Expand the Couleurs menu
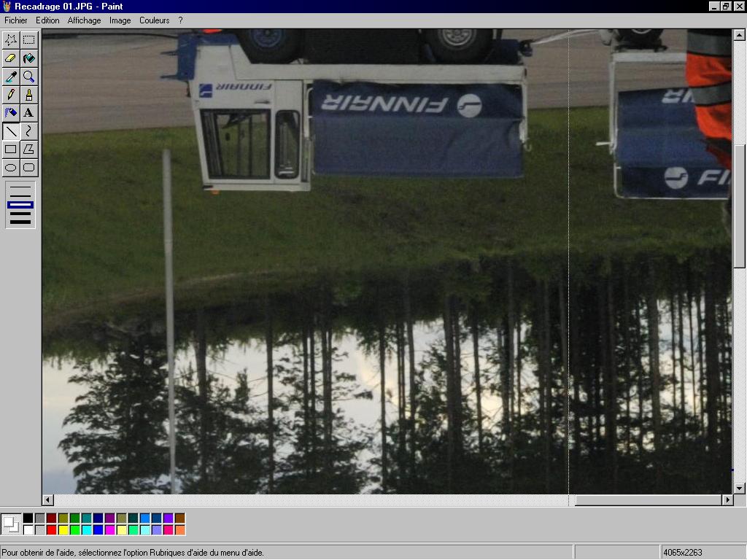Screen dimensions: 747x560 tap(154, 20)
